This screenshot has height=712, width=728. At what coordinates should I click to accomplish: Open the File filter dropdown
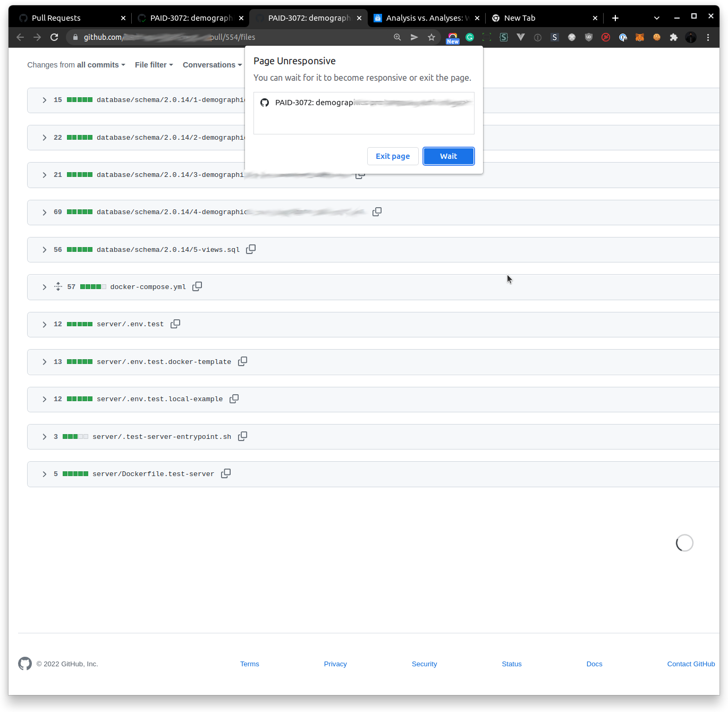[153, 65]
